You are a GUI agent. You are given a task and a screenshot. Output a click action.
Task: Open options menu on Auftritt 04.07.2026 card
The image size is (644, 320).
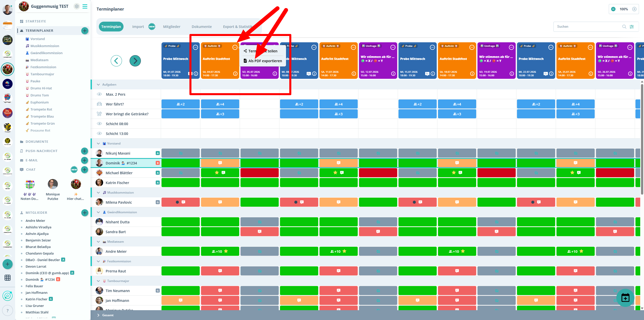[x=235, y=47]
